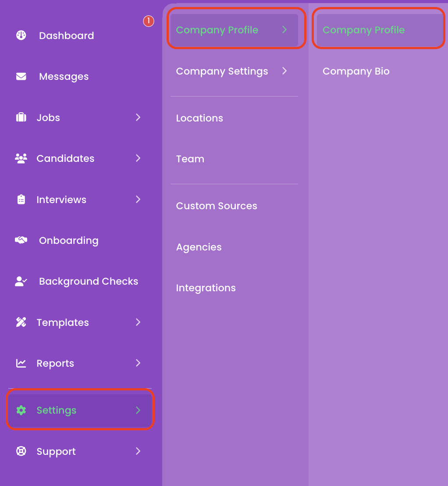This screenshot has height=486, width=448.
Task: Click the Candidates people group icon
Action: pos(21,158)
